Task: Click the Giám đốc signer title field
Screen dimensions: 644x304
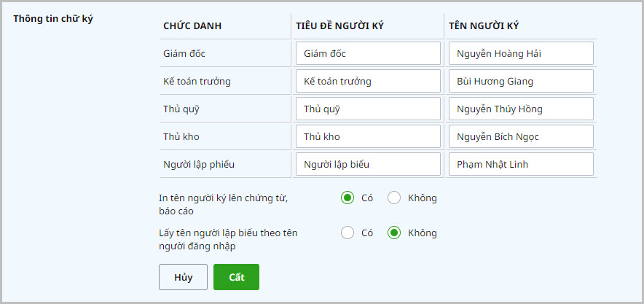Action: coord(368,53)
